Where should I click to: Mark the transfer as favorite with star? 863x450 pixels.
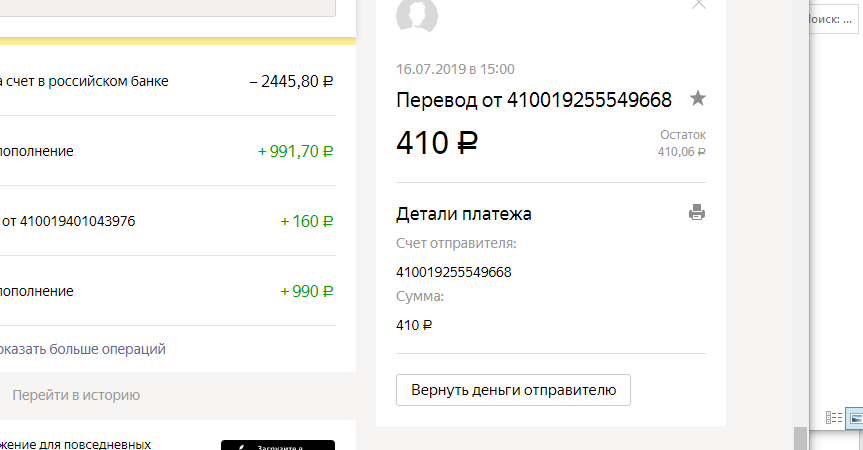tap(697, 98)
